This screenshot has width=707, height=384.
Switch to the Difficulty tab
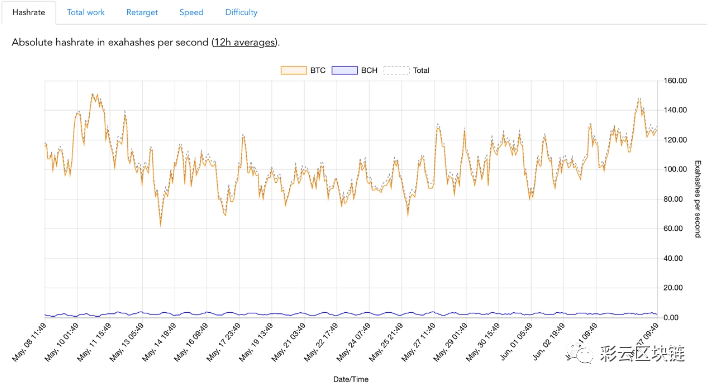(x=241, y=13)
